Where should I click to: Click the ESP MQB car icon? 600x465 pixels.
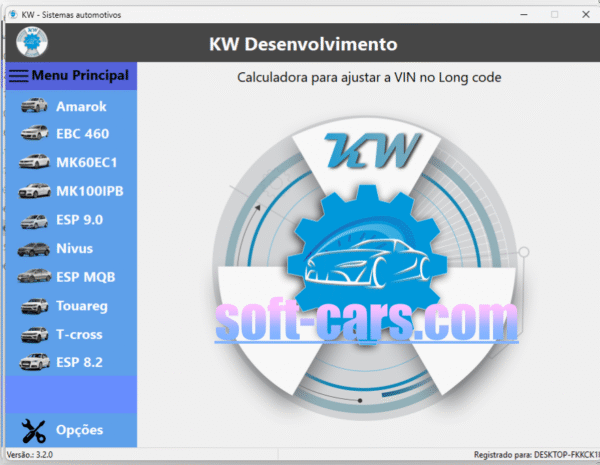click(x=34, y=276)
